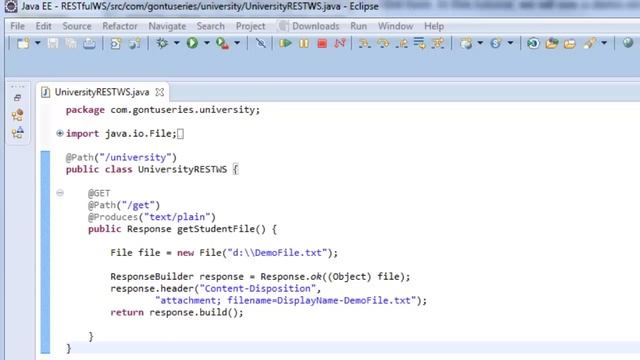Click the Step Return icon
The image size is (640, 360).
[x=401, y=43]
